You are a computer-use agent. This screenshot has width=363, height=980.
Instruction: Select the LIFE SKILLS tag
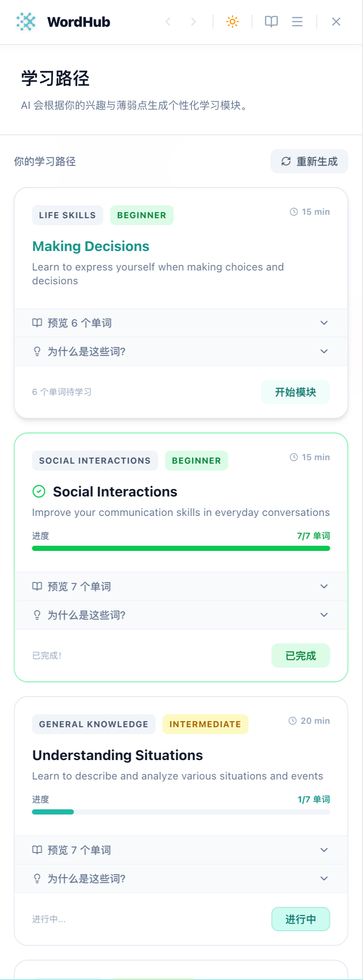click(x=67, y=215)
